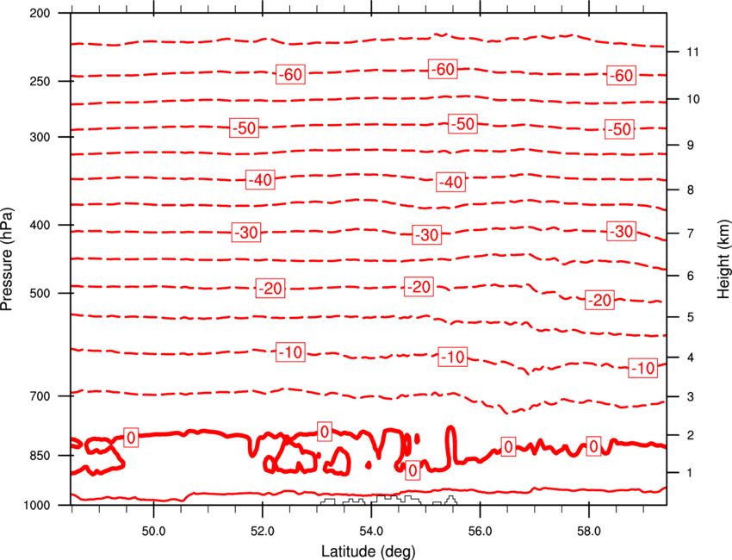Pick the 3 km height tick label

(x=691, y=396)
